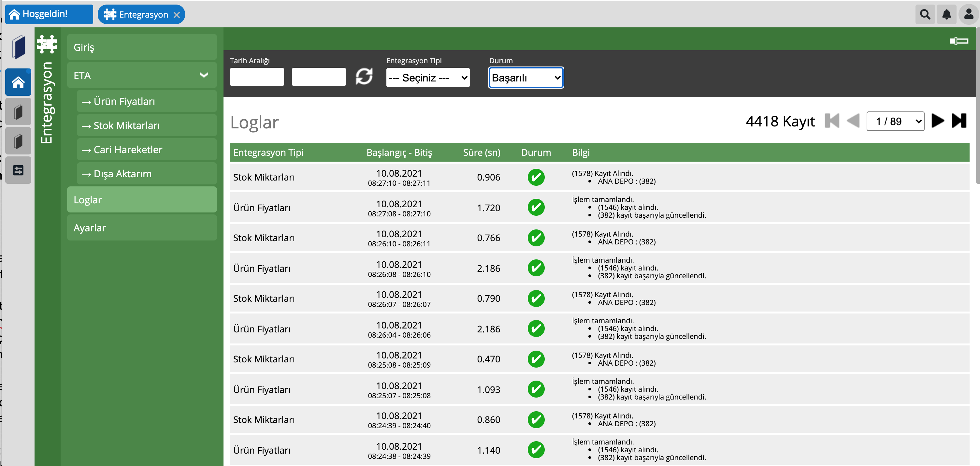Viewport: 980px width, 466px height.
Task: Click the Entegrasyon Tipi column header
Action: (268, 152)
